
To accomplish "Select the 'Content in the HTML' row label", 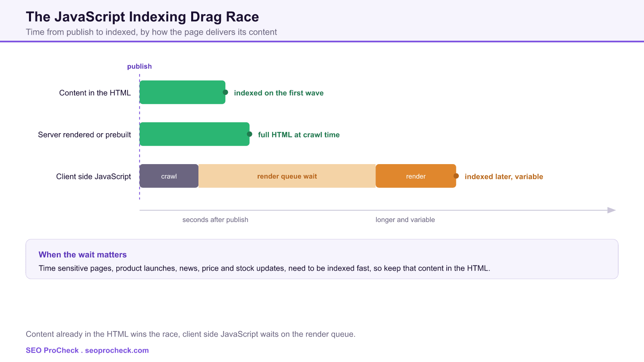I will click(x=95, y=93).
